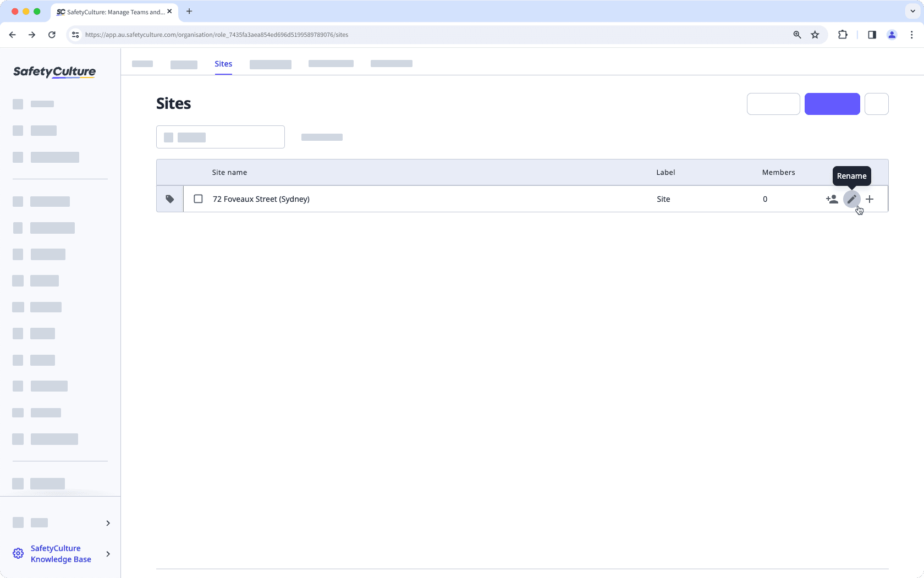Viewport: 924px width, 578px height.
Task: Click inside the site search input field
Action: click(220, 137)
